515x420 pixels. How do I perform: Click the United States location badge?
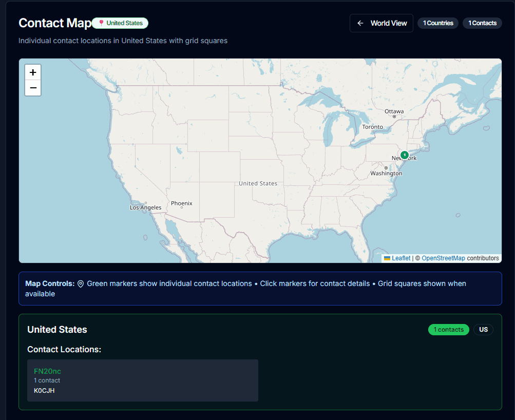(120, 23)
